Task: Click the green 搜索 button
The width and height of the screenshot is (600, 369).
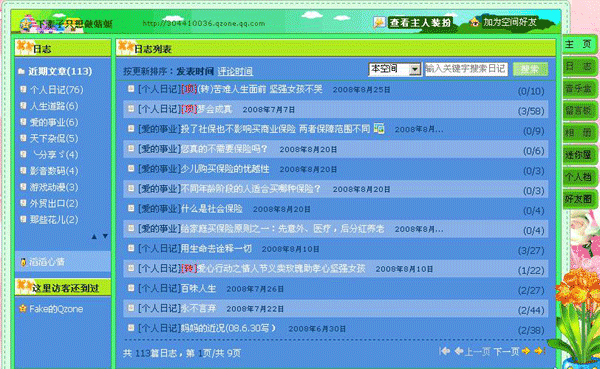Action: [x=530, y=69]
